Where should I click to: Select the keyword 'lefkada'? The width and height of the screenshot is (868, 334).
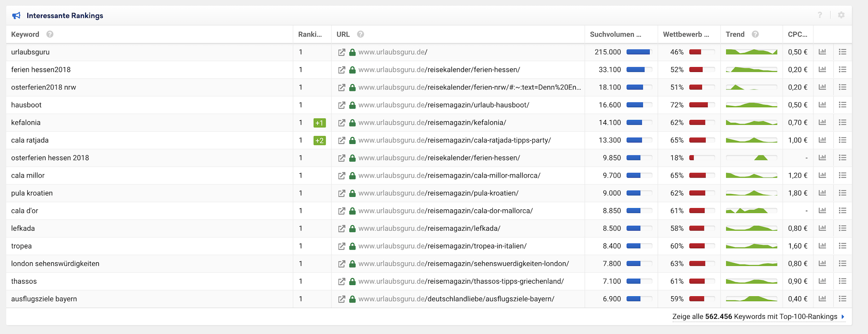coord(23,228)
